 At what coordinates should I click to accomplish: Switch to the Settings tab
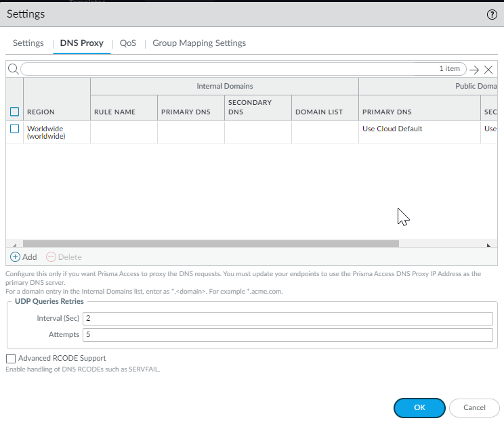(28, 43)
